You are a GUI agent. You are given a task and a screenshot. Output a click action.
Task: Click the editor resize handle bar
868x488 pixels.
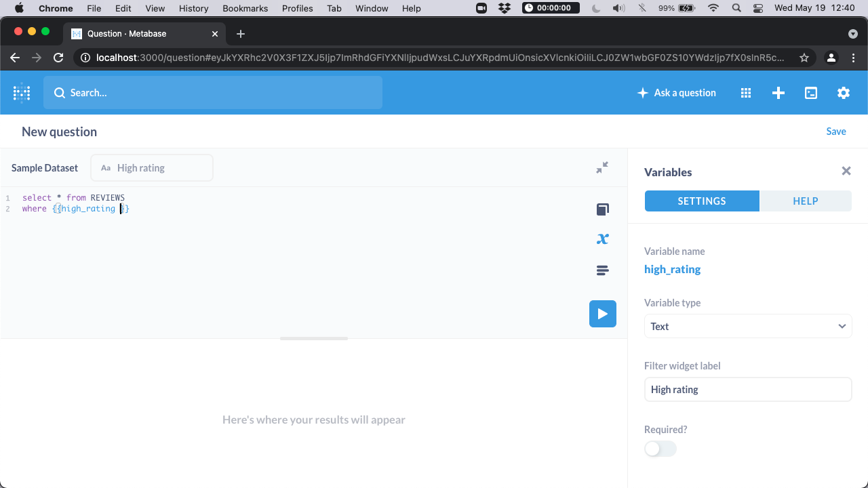pos(314,338)
